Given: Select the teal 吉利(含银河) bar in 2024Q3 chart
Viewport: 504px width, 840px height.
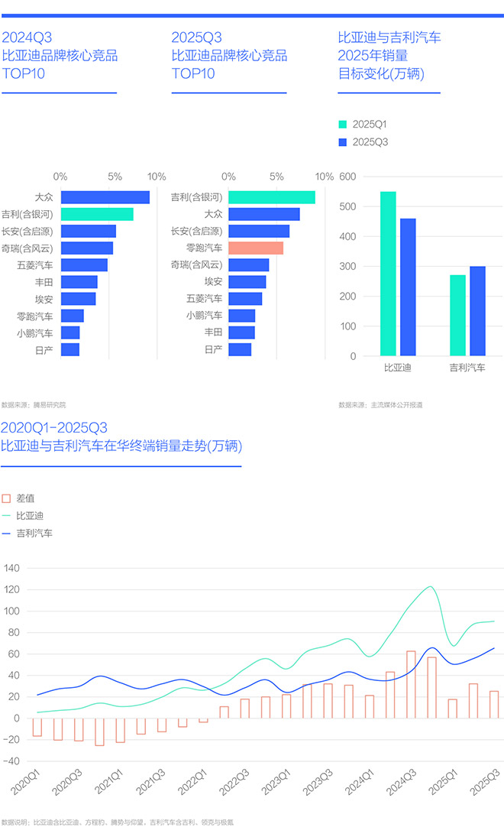Looking at the screenshot, I should 97,214.
